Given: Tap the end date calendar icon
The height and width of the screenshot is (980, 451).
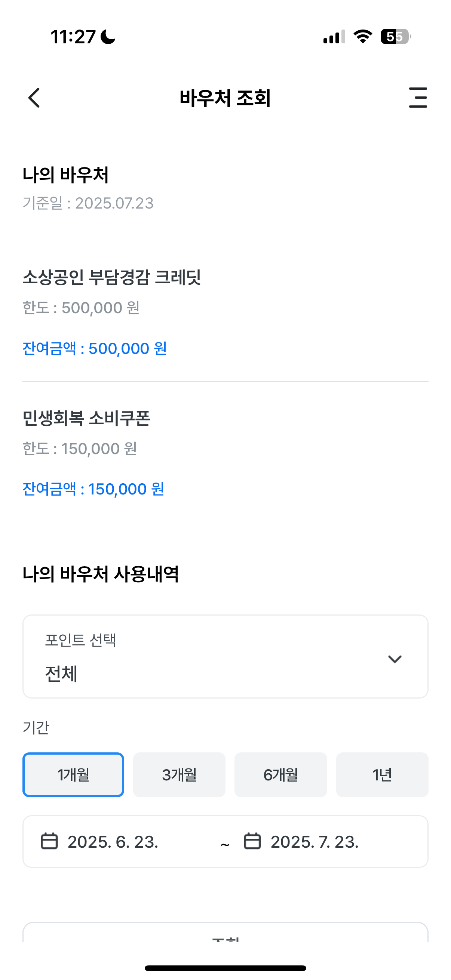Looking at the screenshot, I should coord(252,841).
